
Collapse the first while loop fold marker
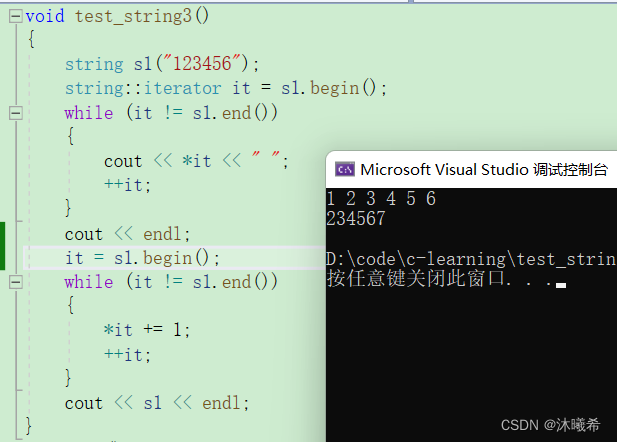(16, 113)
